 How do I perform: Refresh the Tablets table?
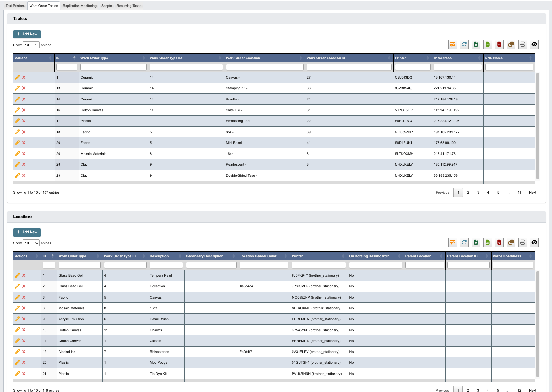coord(464,45)
